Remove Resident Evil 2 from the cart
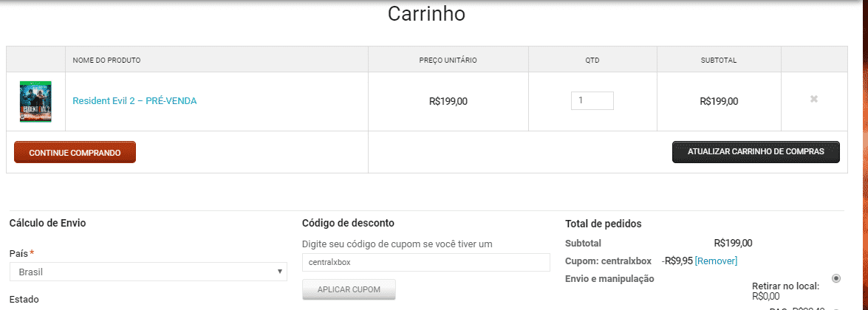 point(814,99)
